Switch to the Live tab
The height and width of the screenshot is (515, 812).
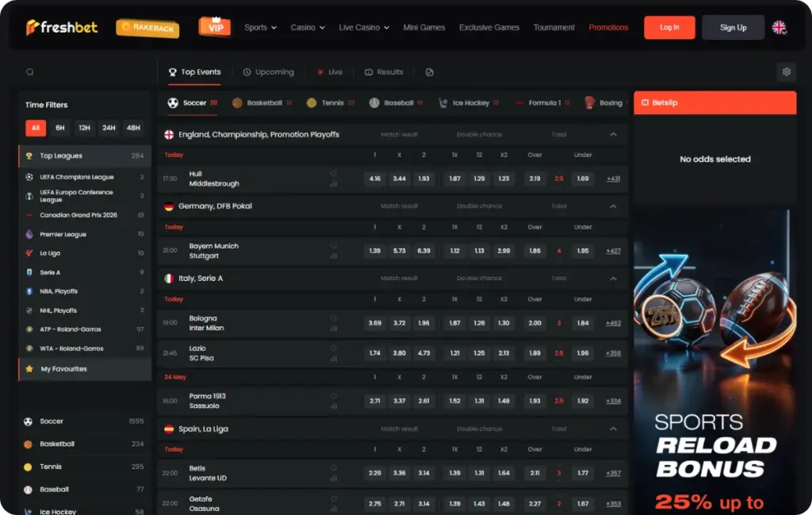(329, 72)
